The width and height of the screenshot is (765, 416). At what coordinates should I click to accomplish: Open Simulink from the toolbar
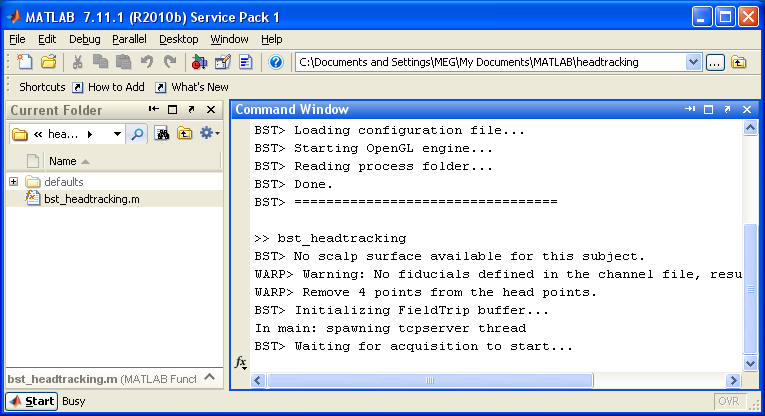(200, 62)
